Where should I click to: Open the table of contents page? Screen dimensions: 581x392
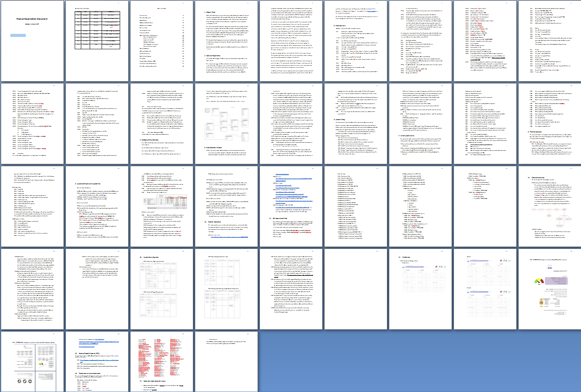(x=162, y=41)
